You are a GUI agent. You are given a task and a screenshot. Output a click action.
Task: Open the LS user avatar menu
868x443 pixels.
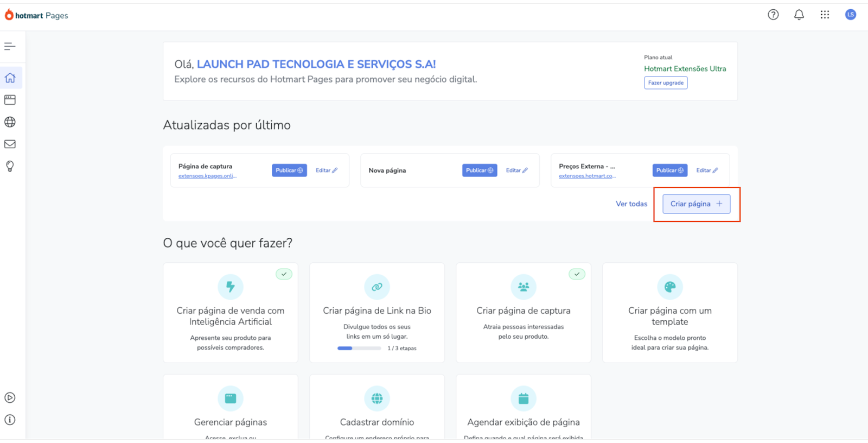pos(851,15)
